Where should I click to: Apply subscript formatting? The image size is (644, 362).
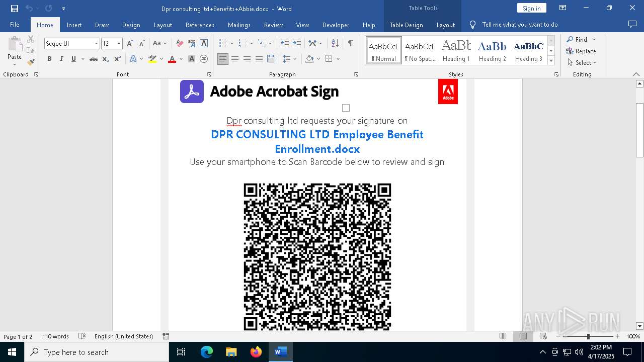(106, 59)
